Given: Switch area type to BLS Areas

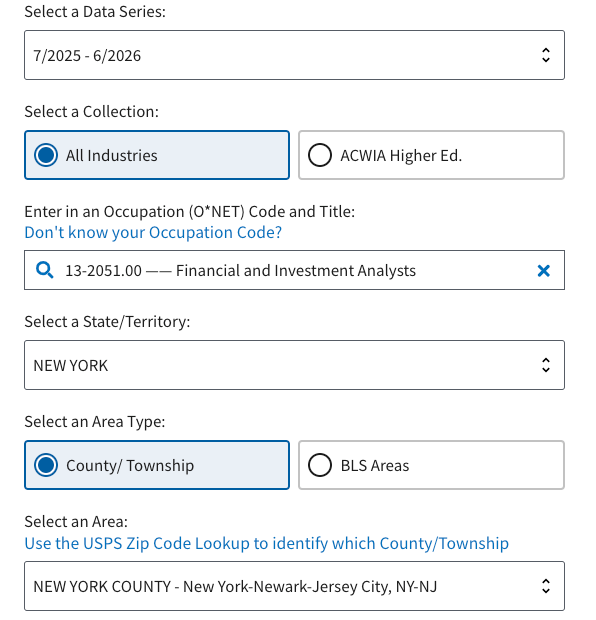Looking at the screenshot, I should [x=431, y=465].
